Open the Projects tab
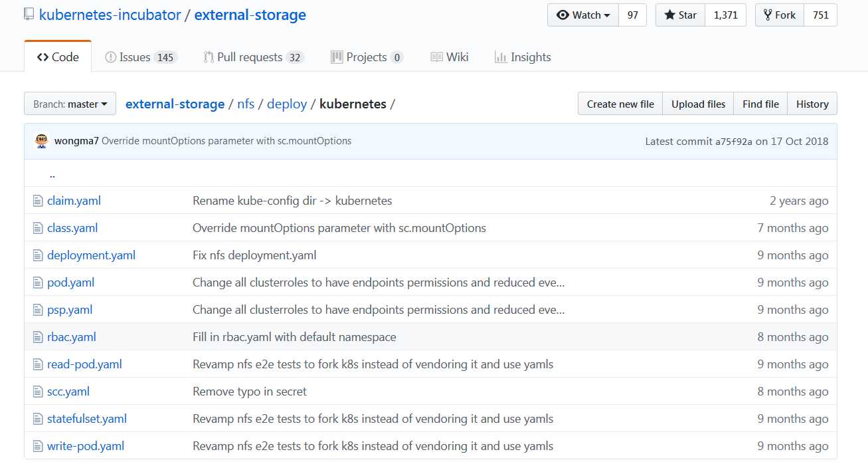The image size is (868, 470). (x=367, y=57)
